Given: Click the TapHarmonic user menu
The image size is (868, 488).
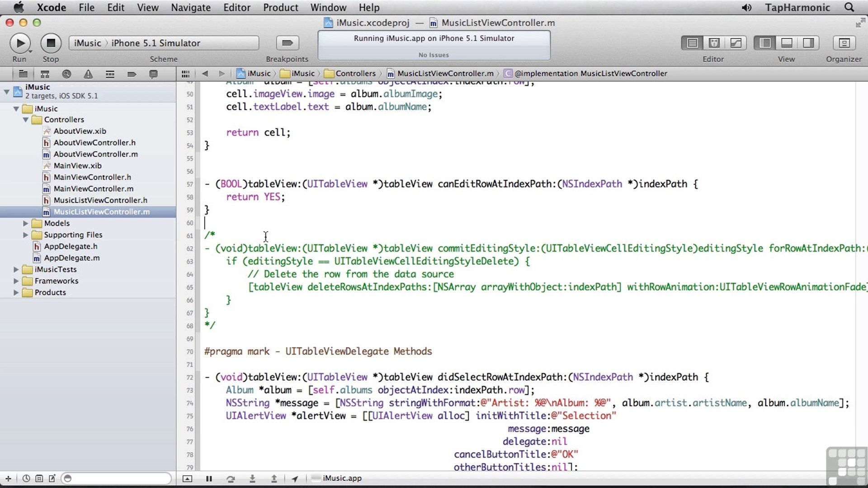Looking at the screenshot, I should click(x=797, y=8).
